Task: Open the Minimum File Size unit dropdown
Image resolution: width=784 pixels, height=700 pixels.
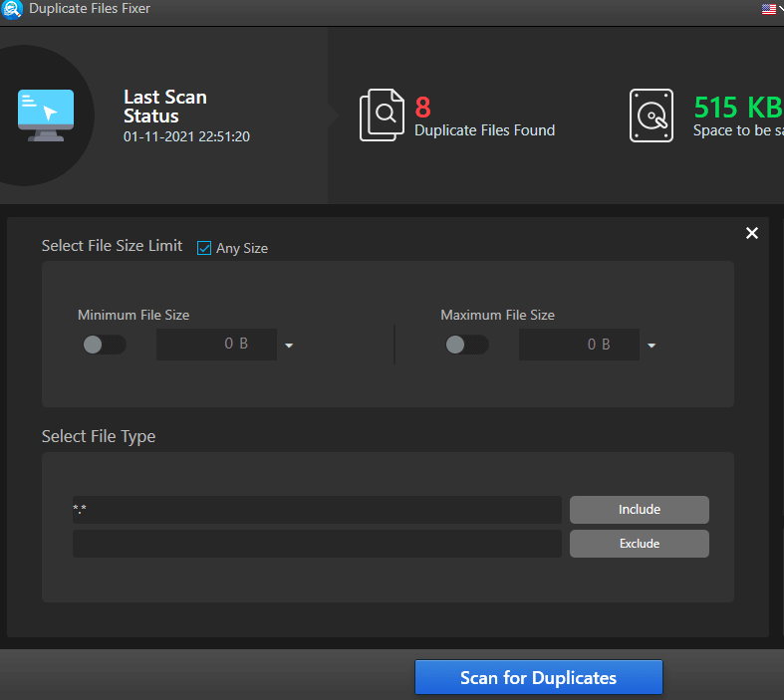Action: click(x=289, y=346)
